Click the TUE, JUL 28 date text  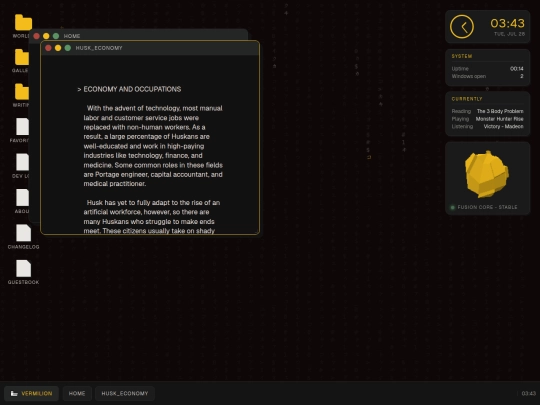(x=509, y=34)
